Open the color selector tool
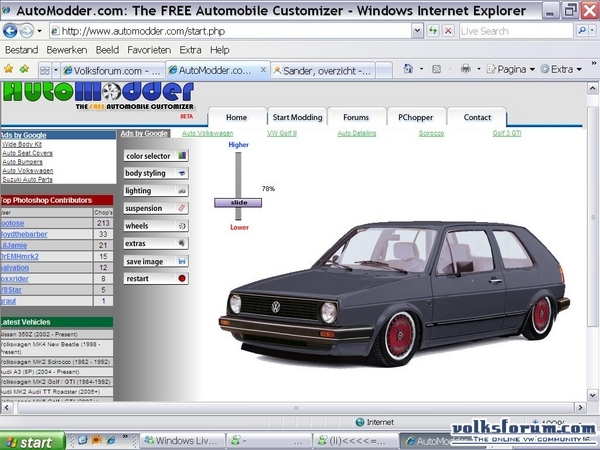This screenshot has height=450, width=600. (156, 156)
